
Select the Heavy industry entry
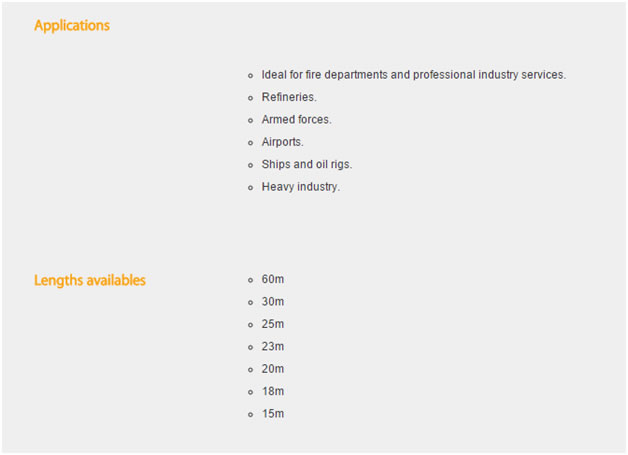(x=301, y=187)
